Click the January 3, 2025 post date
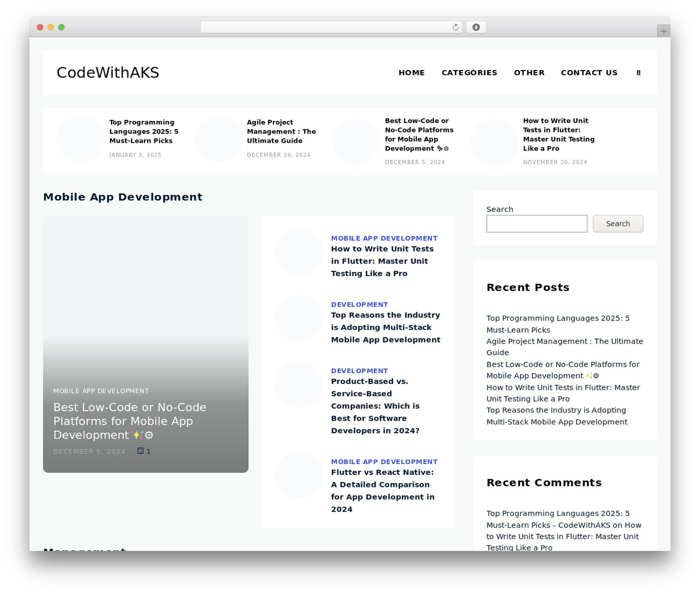 136,155
